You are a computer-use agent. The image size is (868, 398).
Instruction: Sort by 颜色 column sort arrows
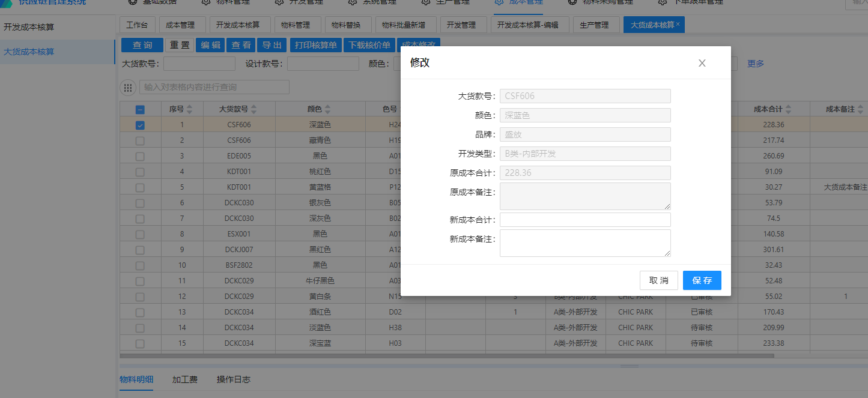coord(327,109)
